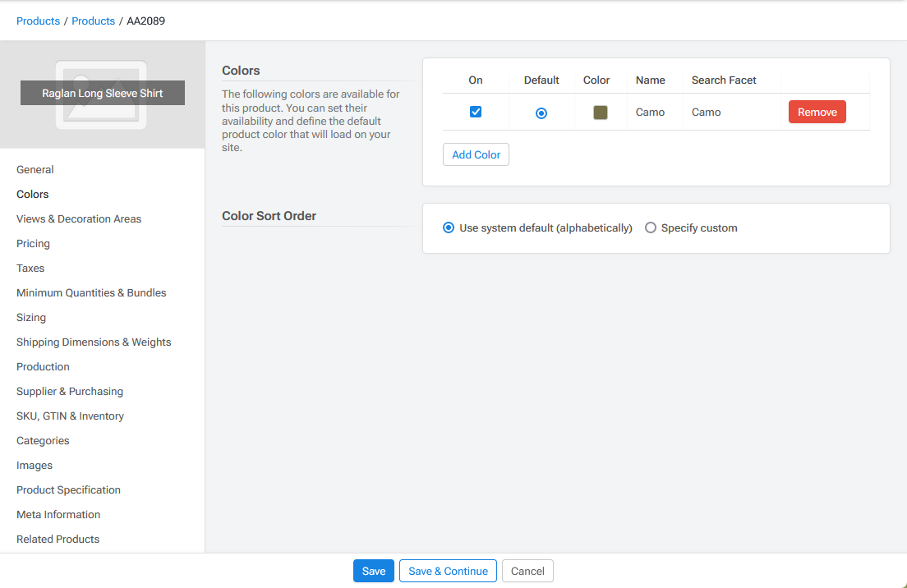This screenshot has height=588, width=907.
Task: Remove the Camo color
Action: pos(817,113)
